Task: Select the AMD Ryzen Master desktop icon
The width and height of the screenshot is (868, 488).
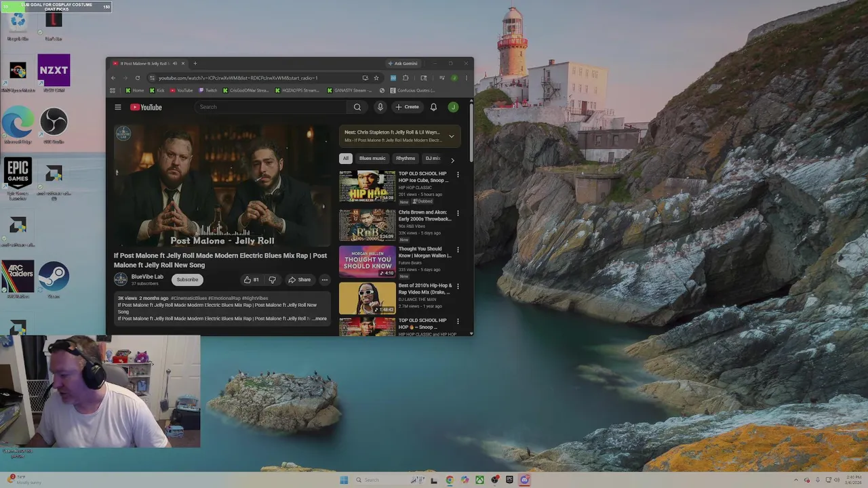Action: [18, 75]
